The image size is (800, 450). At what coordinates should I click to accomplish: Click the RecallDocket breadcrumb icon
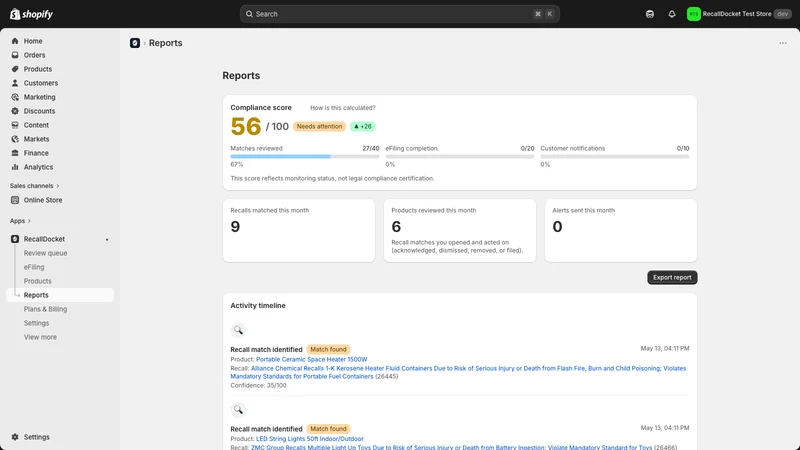coord(135,43)
